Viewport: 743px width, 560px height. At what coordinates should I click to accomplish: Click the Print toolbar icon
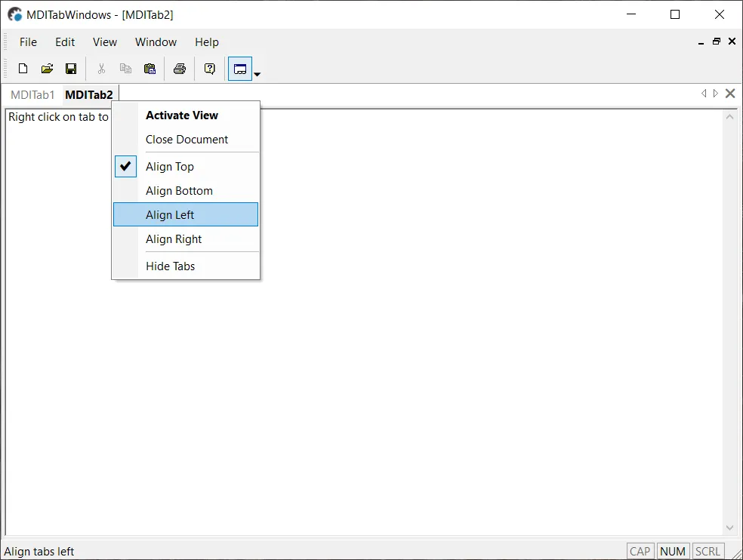[x=179, y=69]
